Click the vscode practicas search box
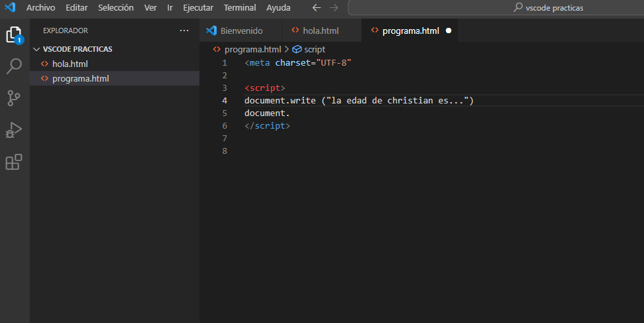The width and height of the screenshot is (644, 323). click(x=496, y=8)
